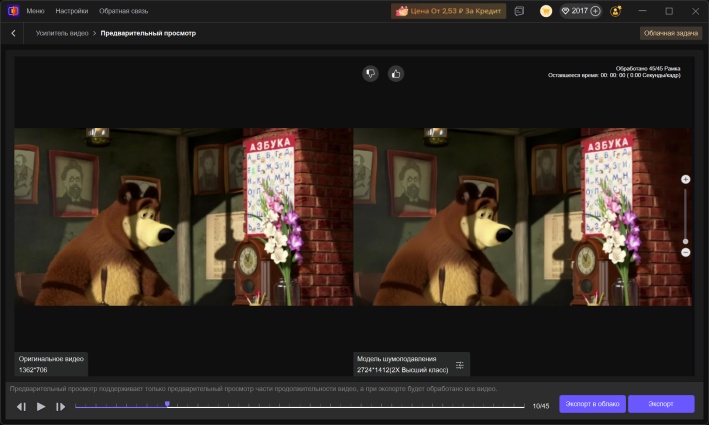Viewport: 709px width, 425px height.
Task: Add credits with the plus icon
Action: click(x=596, y=11)
